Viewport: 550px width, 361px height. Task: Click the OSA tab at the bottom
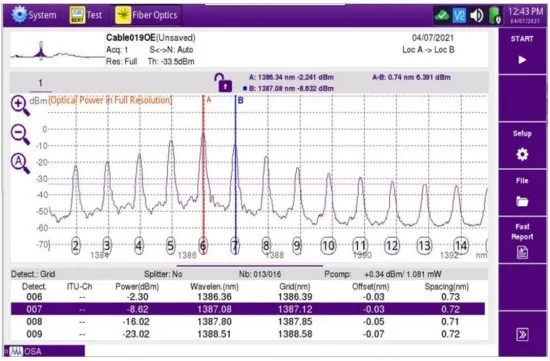(44, 351)
